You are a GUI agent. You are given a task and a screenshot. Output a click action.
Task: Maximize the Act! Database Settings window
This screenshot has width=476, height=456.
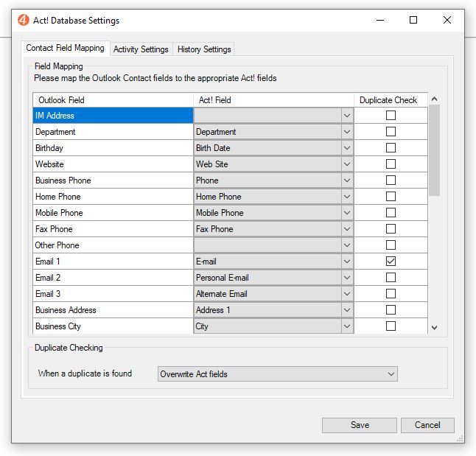[413, 20]
